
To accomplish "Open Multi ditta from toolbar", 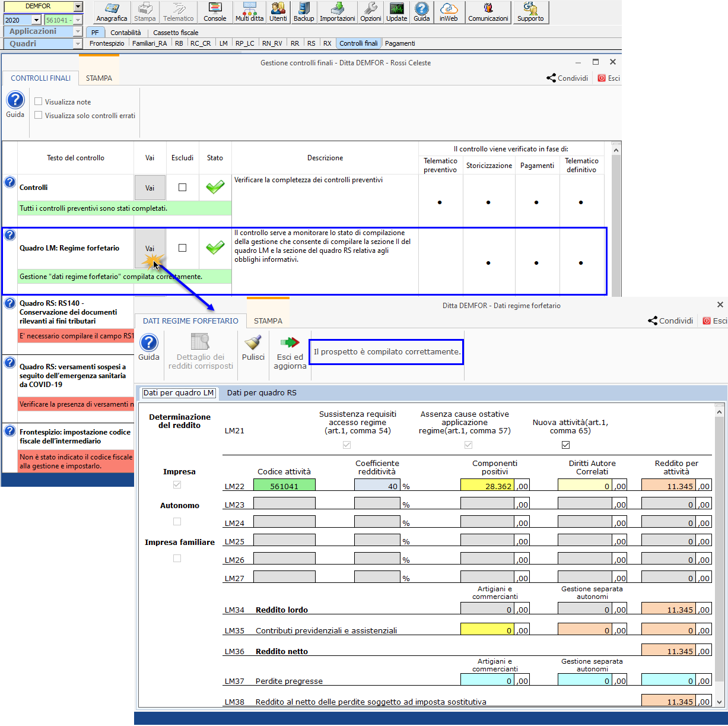I will click(x=249, y=12).
